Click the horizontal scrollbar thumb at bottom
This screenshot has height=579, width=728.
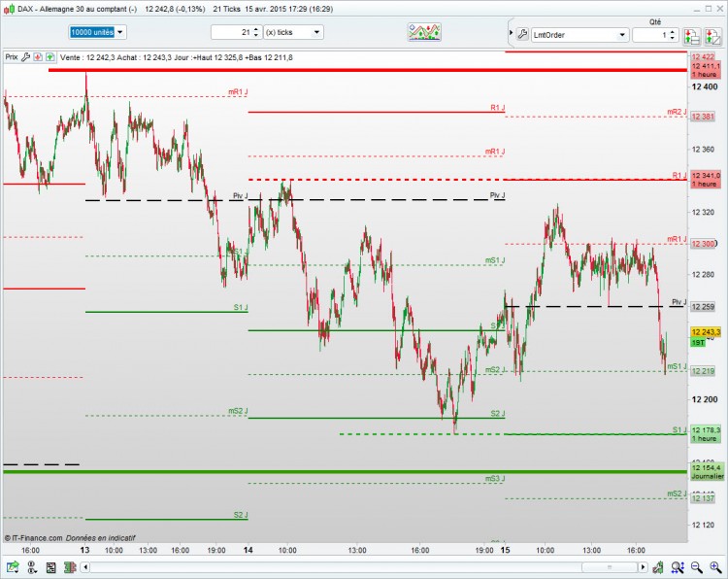click(610, 567)
